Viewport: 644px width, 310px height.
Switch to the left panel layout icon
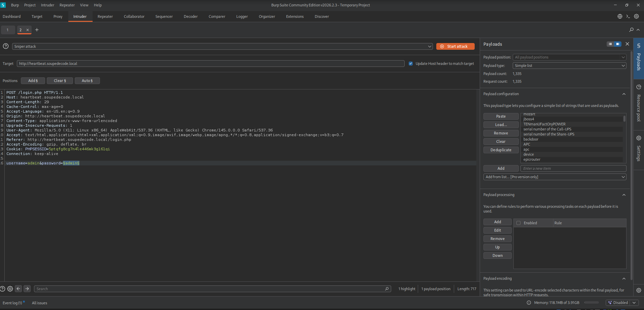610,44
